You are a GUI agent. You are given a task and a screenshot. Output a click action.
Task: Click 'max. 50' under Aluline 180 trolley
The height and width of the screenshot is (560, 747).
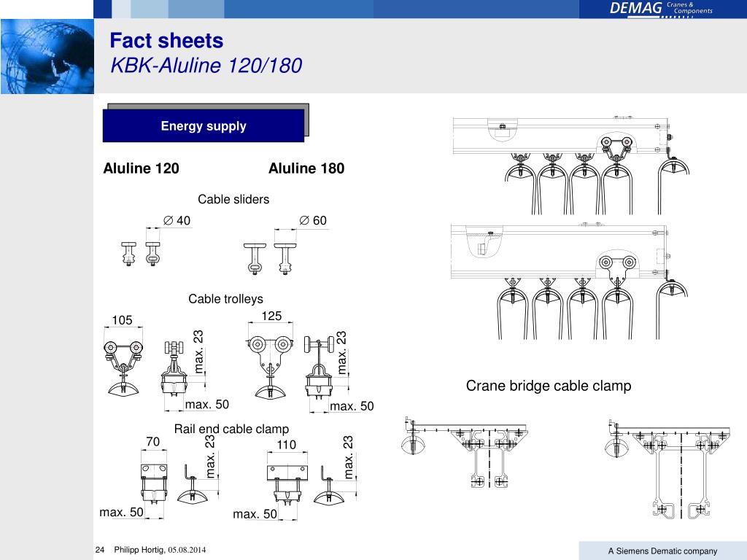tap(352, 406)
